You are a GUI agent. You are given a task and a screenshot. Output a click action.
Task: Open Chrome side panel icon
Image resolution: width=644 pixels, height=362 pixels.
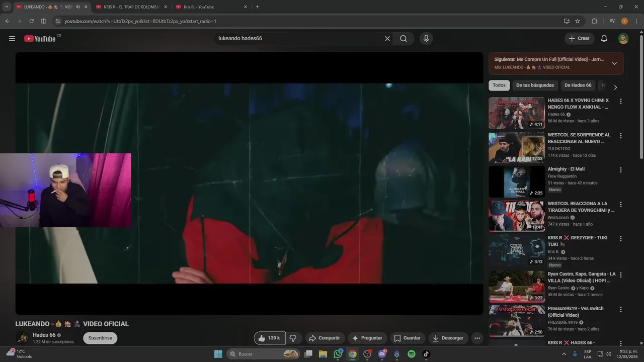point(43,21)
